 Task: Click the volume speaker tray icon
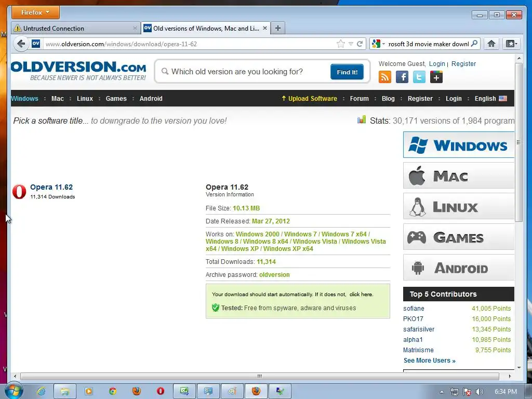click(x=479, y=392)
